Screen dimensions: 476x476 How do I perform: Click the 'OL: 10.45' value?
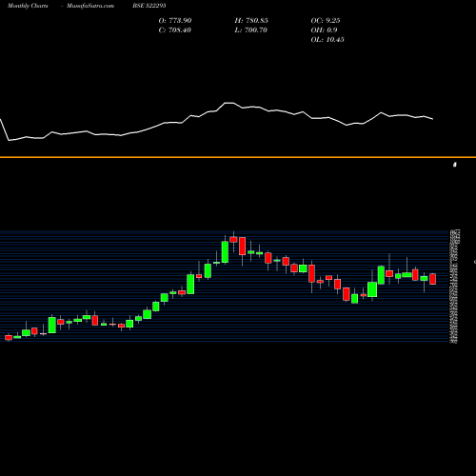[327, 39]
